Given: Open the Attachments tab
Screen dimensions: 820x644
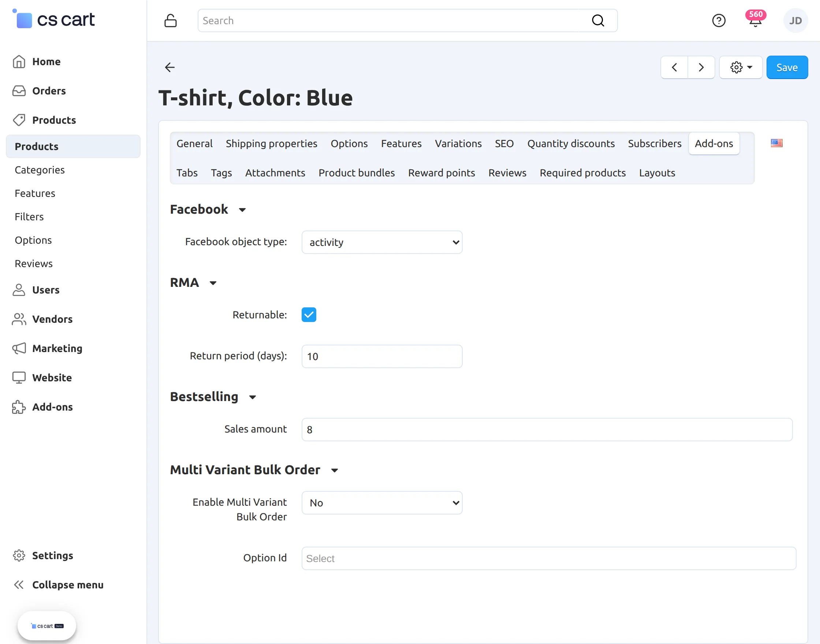Looking at the screenshot, I should click(x=275, y=173).
